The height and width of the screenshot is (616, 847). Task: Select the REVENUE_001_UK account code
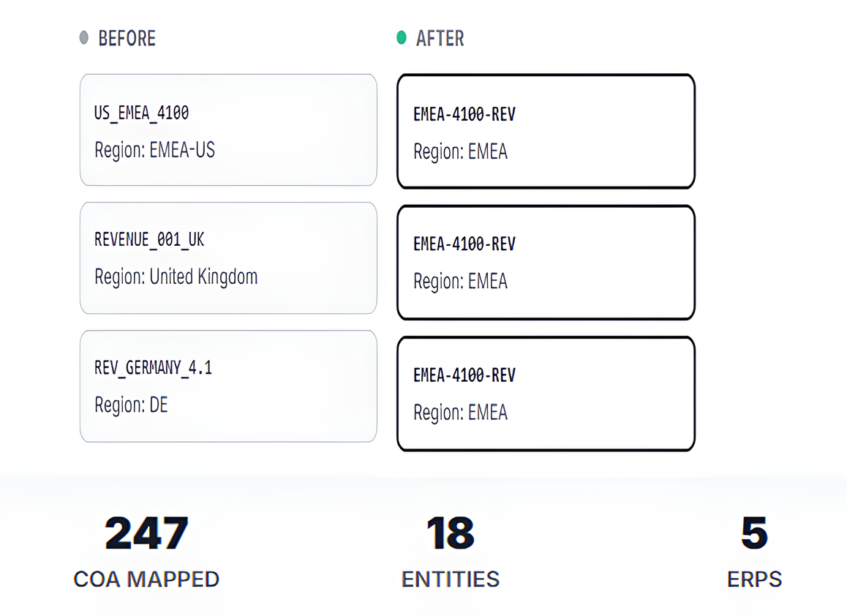[149, 240]
